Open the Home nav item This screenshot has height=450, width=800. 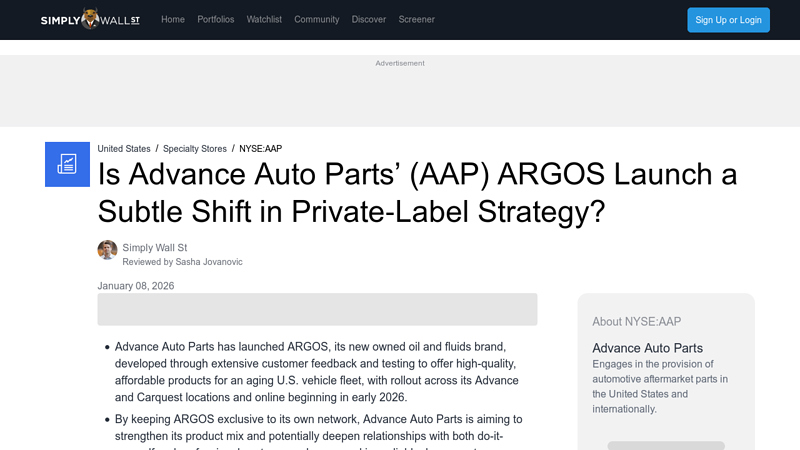[173, 19]
